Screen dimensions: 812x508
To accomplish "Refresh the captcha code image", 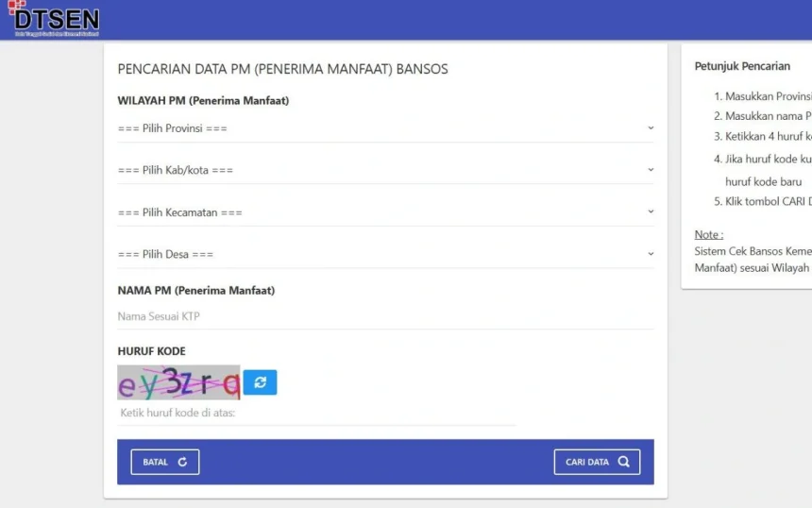I will tap(260, 382).
